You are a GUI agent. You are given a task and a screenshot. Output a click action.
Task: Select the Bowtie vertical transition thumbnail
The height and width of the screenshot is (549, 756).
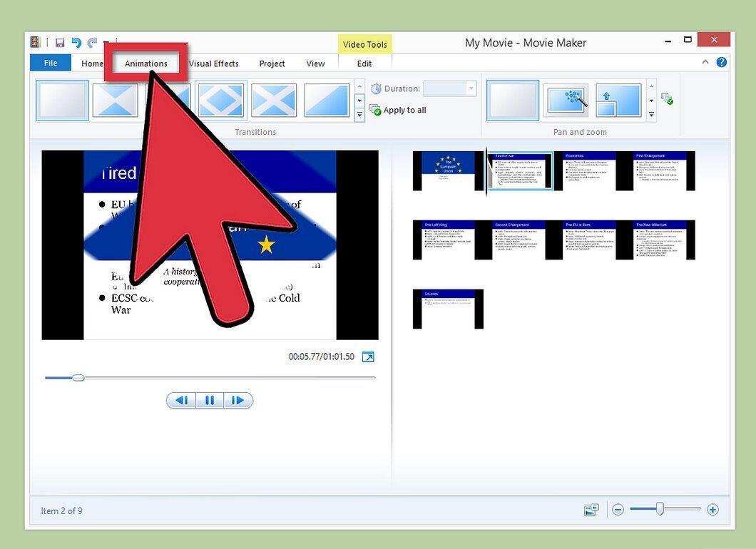tap(115, 101)
